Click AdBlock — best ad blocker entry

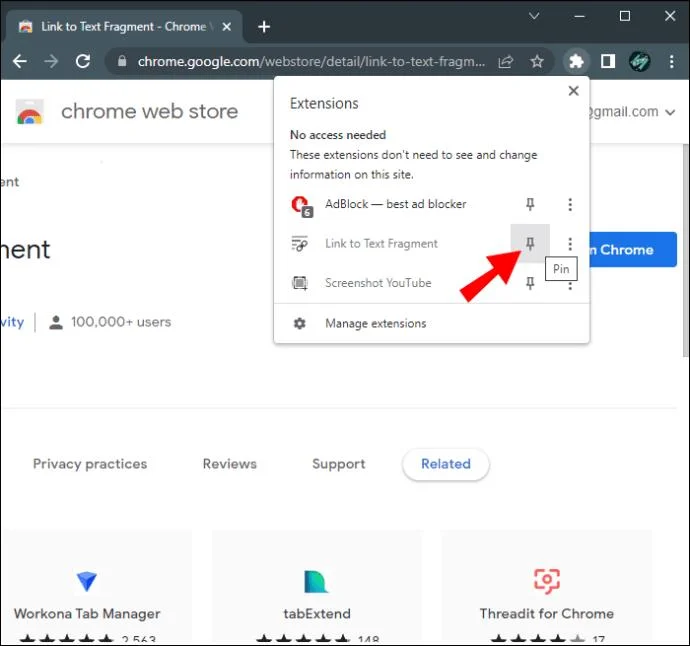[x=396, y=204]
